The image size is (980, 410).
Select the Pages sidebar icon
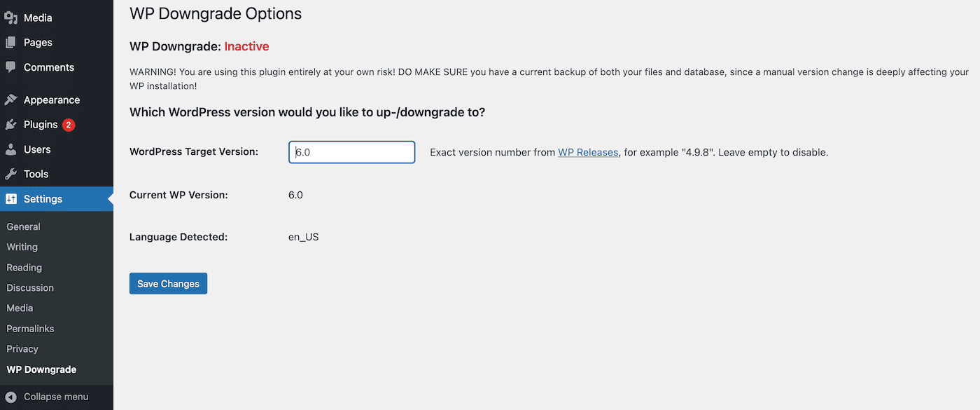[x=11, y=42]
